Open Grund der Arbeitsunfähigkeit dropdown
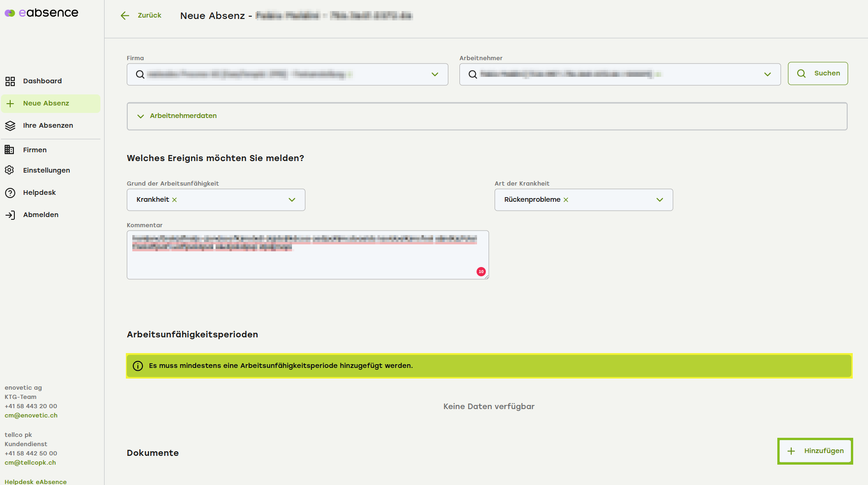The height and width of the screenshot is (485, 868). pos(291,200)
